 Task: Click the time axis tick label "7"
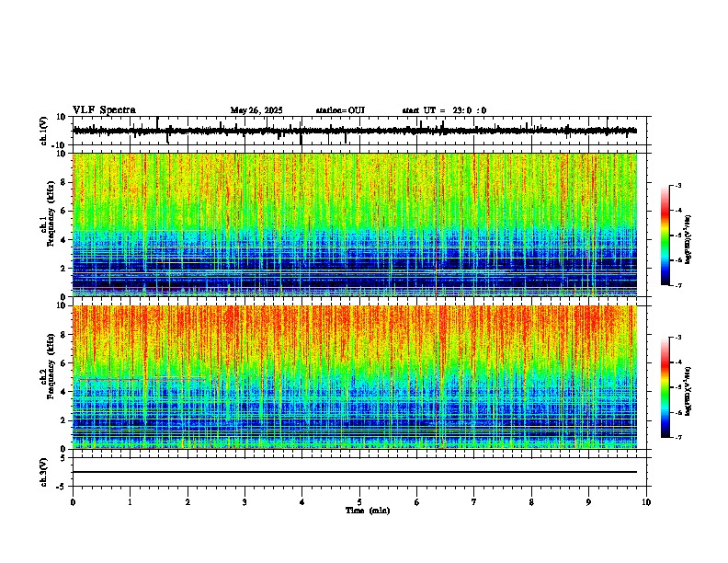474,502
